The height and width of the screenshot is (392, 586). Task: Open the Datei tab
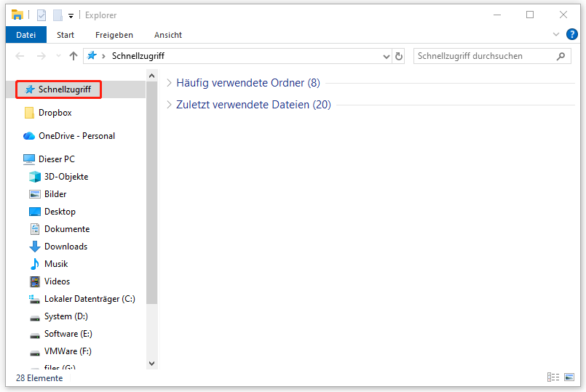[25, 35]
